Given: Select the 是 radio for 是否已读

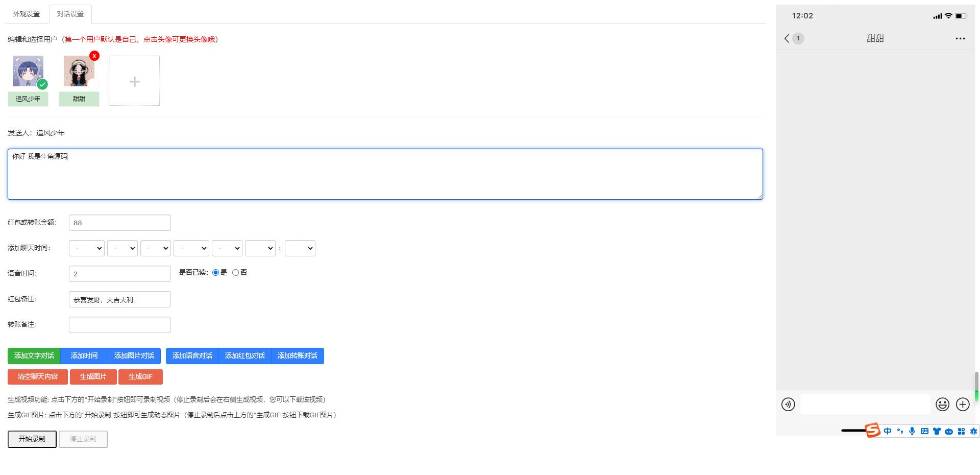Looking at the screenshot, I should pyautogui.click(x=215, y=273).
